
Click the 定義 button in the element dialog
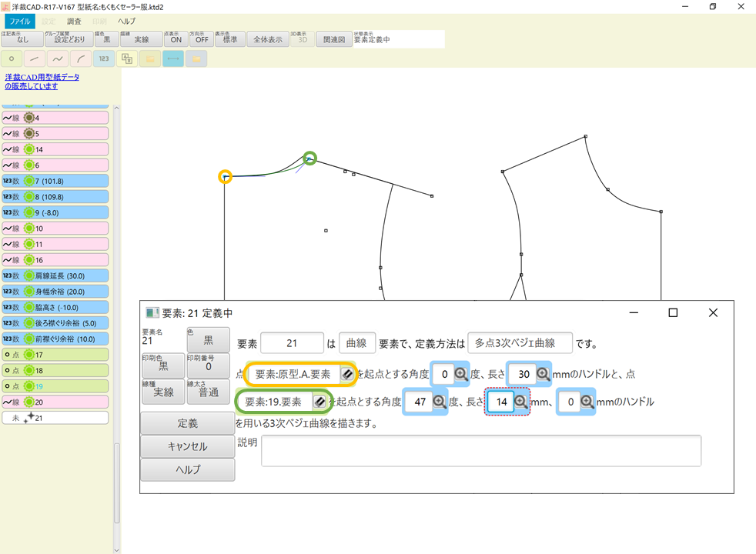point(187,424)
